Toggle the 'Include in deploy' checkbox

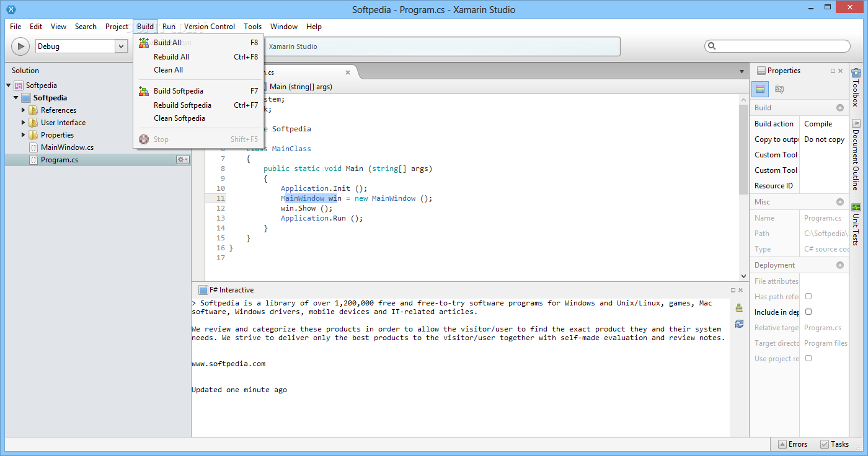[808, 312]
